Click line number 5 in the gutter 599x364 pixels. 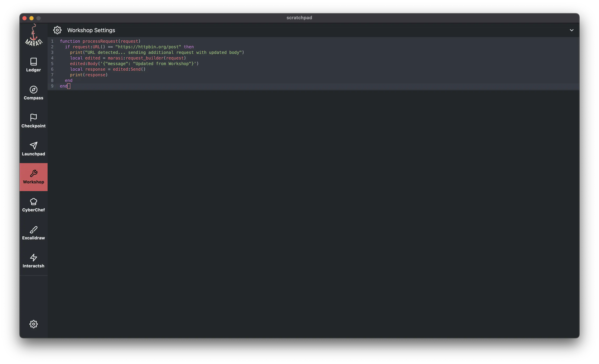pos(52,64)
